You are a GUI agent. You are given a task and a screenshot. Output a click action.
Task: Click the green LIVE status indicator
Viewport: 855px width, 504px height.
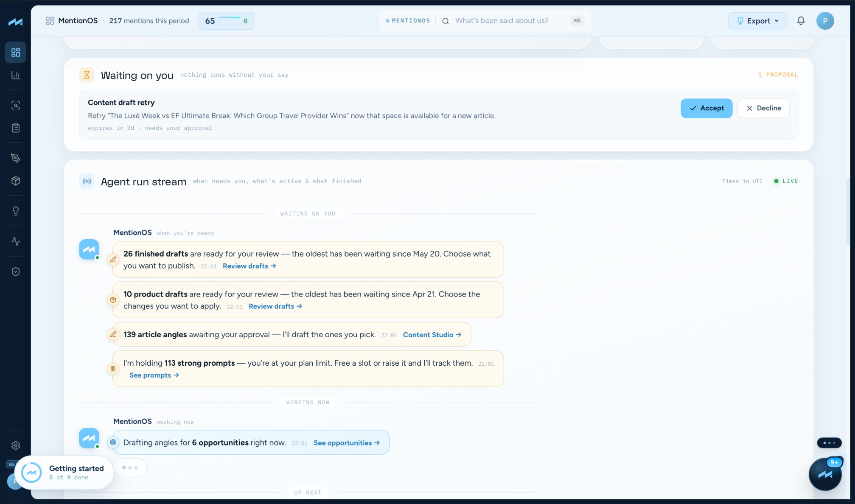point(786,181)
